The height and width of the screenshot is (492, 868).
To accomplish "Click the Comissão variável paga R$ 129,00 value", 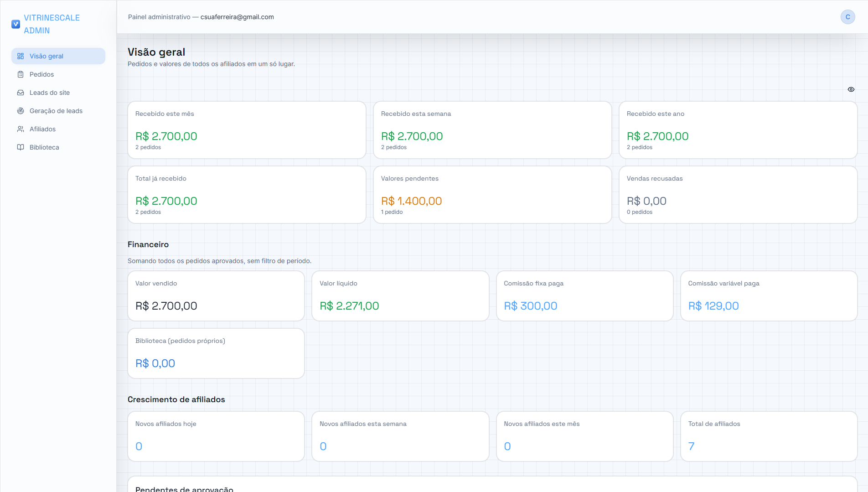I will pos(713,306).
